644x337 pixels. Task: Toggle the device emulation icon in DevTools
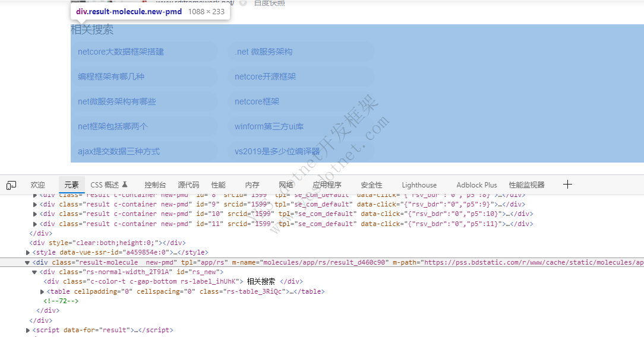[x=11, y=185]
